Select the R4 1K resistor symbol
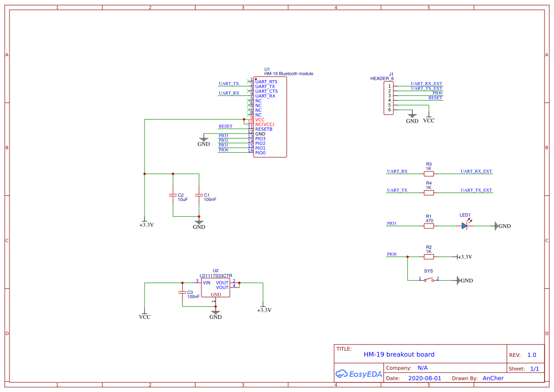This screenshot has height=392, width=554. pyautogui.click(x=428, y=193)
